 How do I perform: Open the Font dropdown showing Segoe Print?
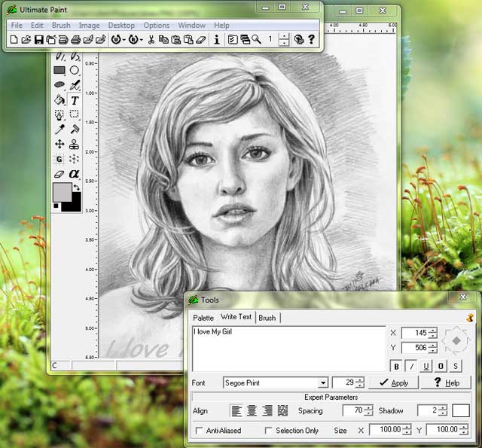323,382
